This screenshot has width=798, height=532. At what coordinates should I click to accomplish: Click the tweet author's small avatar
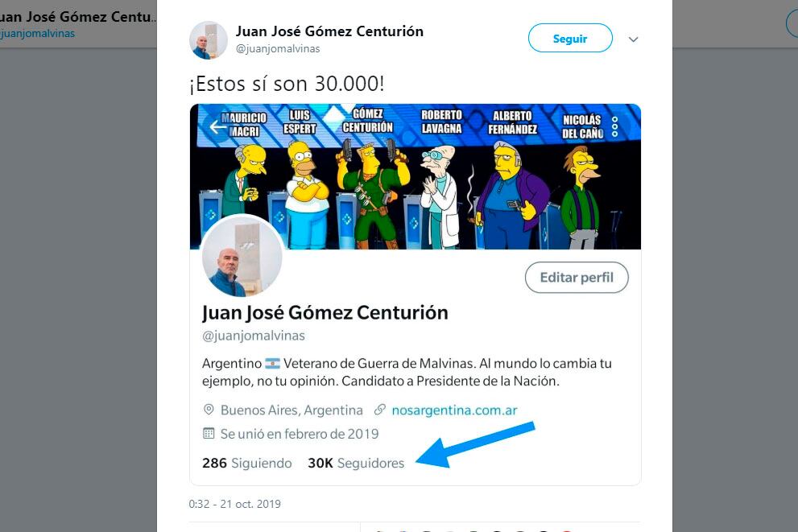(x=209, y=39)
